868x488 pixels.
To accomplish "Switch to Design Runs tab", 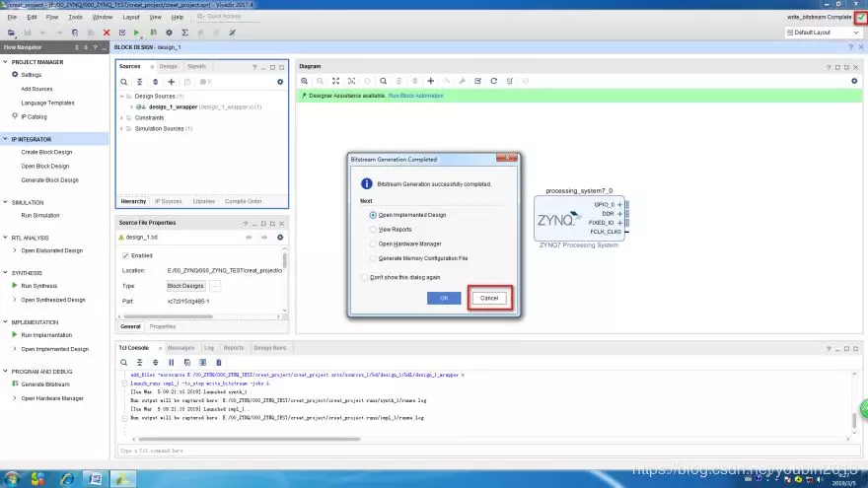I will (269, 348).
